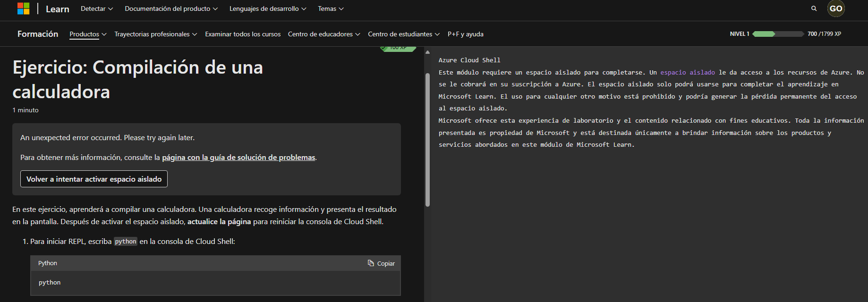
Task: Open the Productos dropdown
Action: click(x=88, y=34)
